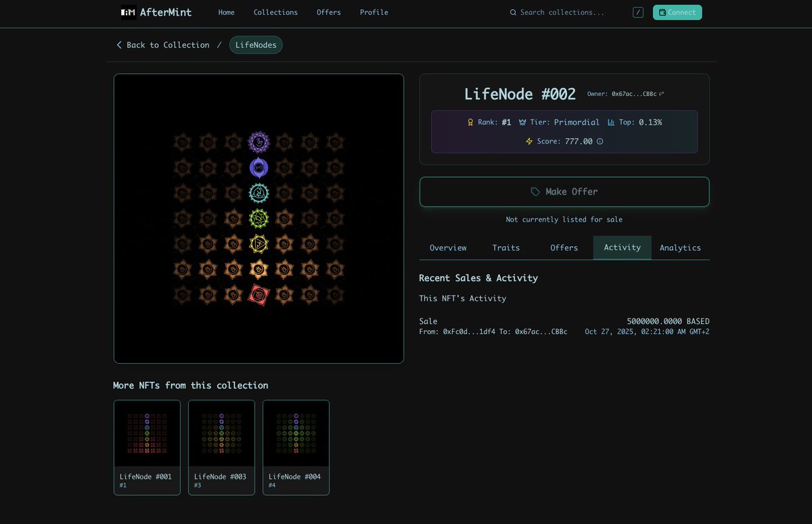This screenshot has width=812, height=524.
Task: Click owner address 0x67ac...CBBc
Action: tap(634, 94)
